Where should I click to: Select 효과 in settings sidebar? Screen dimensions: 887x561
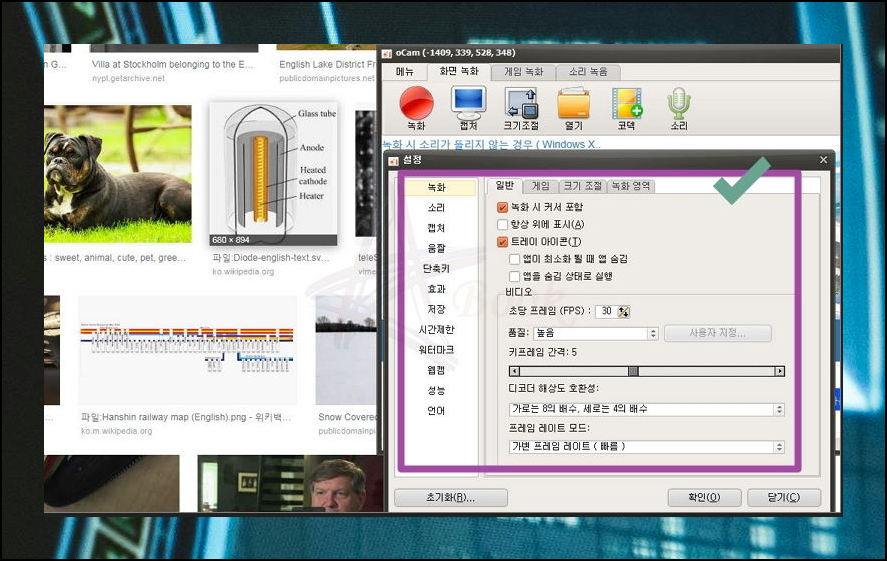[x=436, y=289]
